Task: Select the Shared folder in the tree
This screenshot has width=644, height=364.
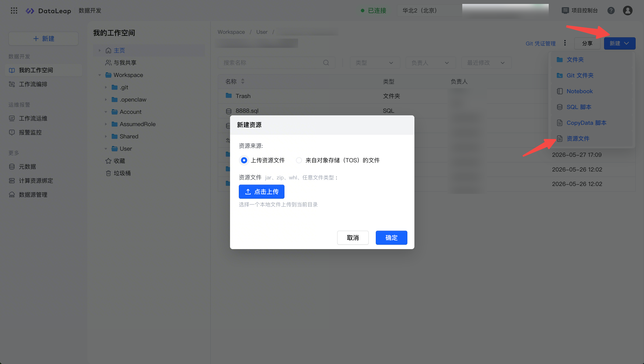Action: click(x=129, y=136)
